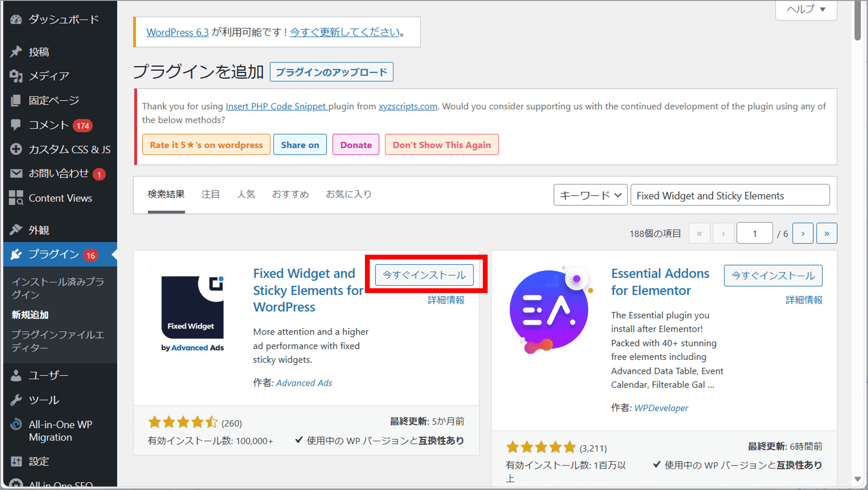Screen dimensions: 868x490
Task: Jump to last results page
Action: pos(827,233)
